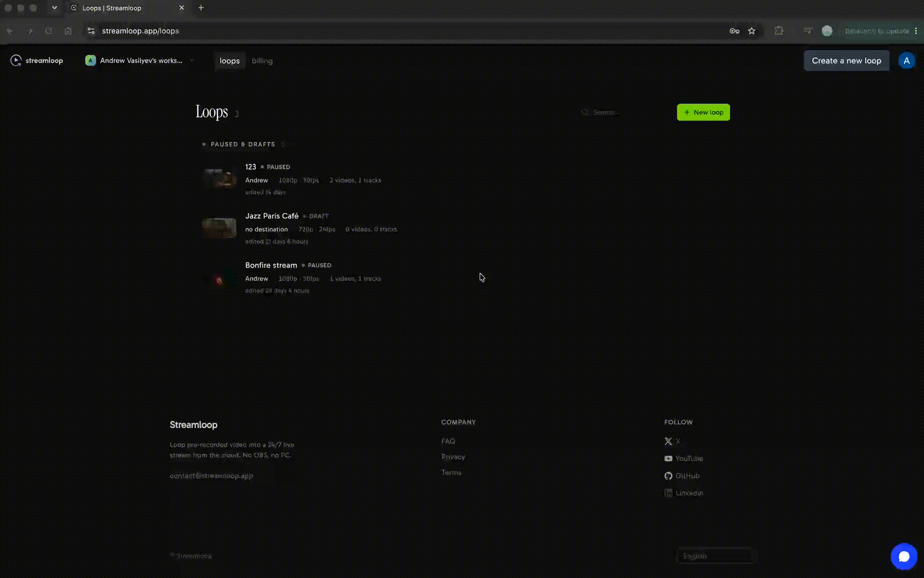Open the Bonfire stream thumbnail
Viewport: 924px width, 578px height.
pos(219,277)
